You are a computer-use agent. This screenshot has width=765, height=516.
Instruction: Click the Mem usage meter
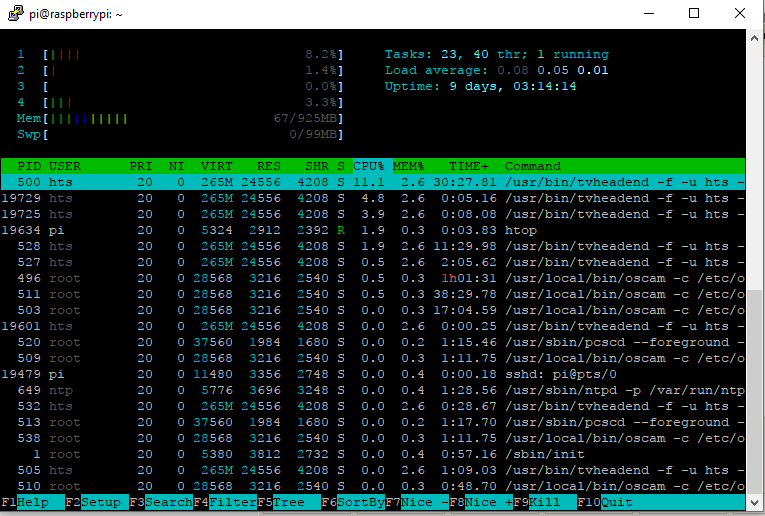click(x=181, y=119)
